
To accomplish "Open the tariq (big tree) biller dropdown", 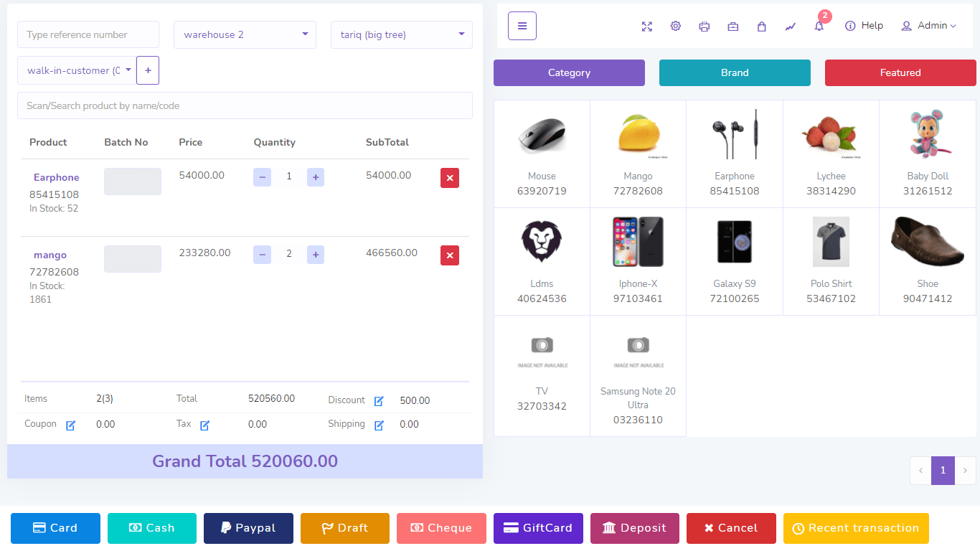I will [401, 34].
